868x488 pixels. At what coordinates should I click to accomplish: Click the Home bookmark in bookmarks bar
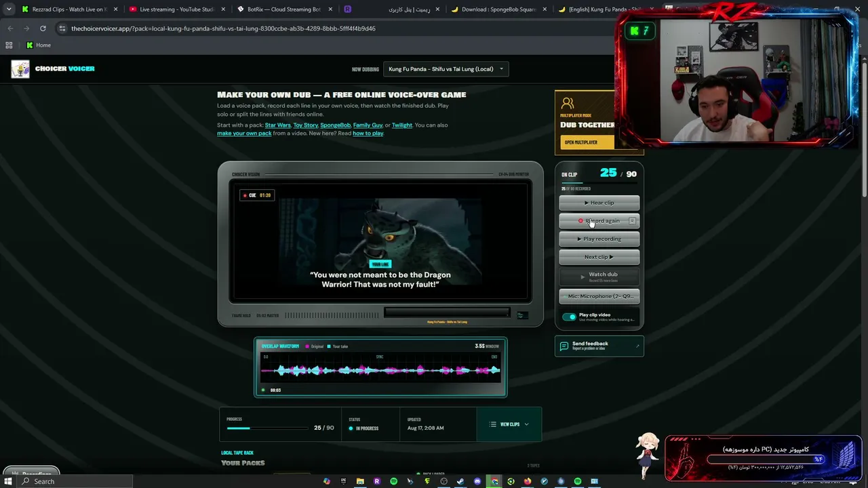coord(38,45)
